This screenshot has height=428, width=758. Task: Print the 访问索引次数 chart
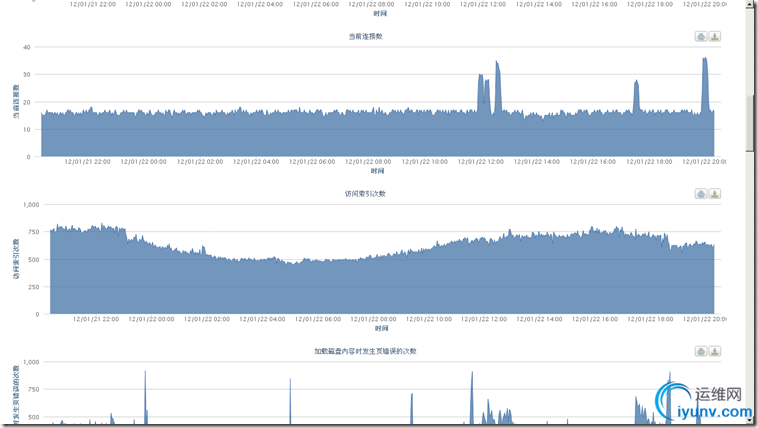(701, 194)
